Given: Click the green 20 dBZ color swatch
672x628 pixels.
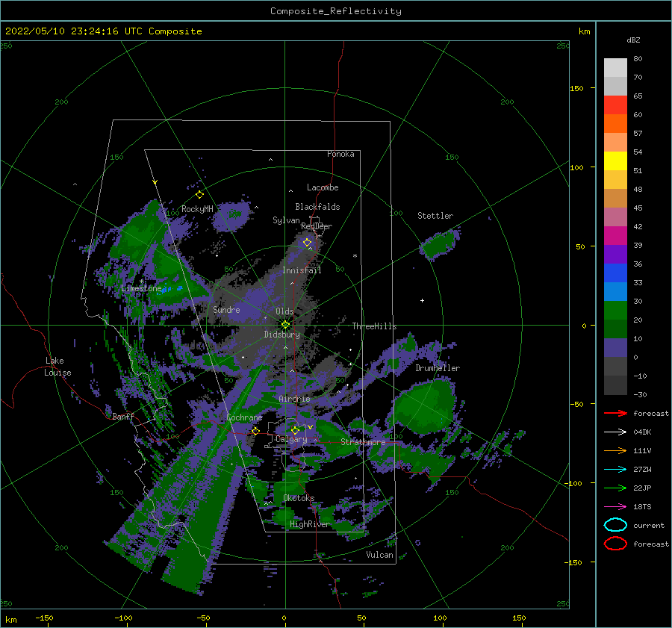Looking at the screenshot, I should (x=615, y=310).
